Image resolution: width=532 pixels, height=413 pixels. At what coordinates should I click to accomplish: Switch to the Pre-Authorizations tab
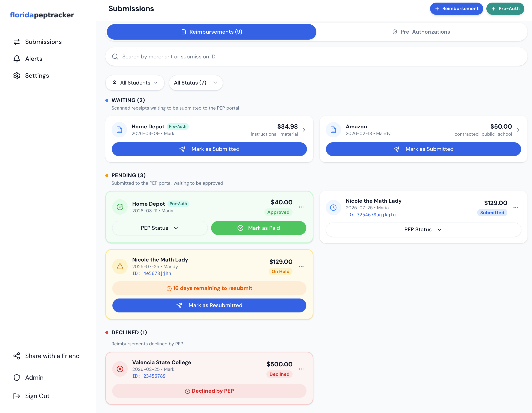pos(421,32)
